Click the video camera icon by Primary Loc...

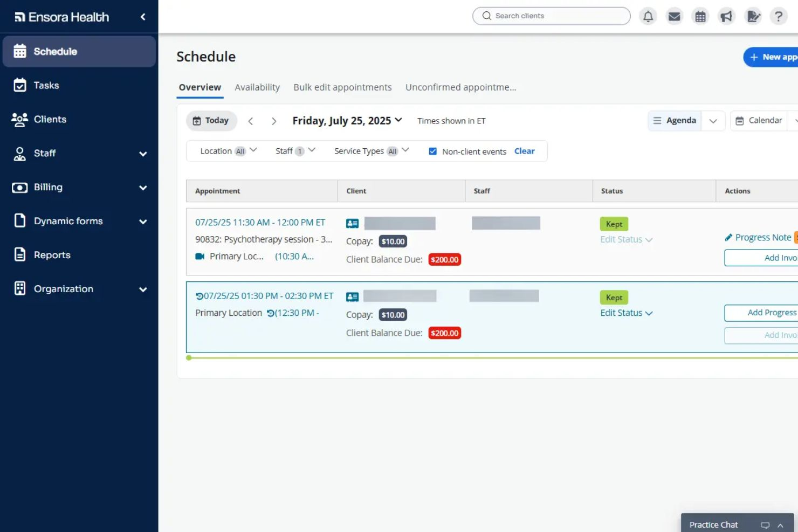pyautogui.click(x=200, y=257)
